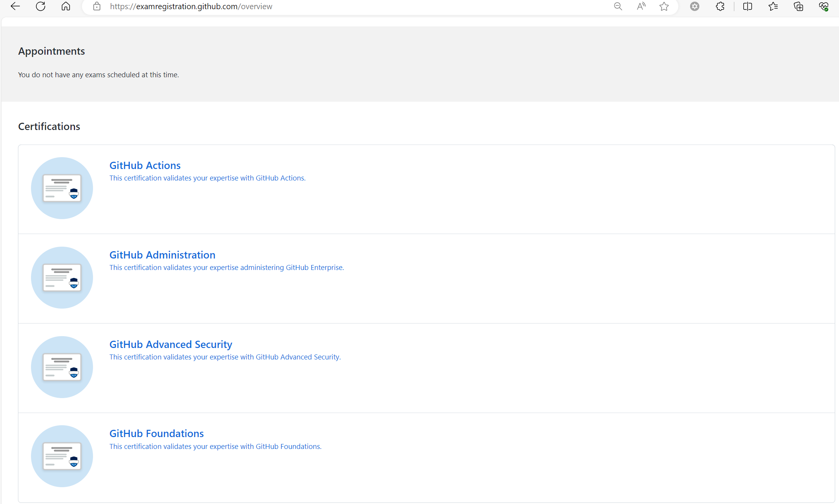Open the Collections toolbar icon
This screenshot has height=504, width=839.
coord(798,7)
